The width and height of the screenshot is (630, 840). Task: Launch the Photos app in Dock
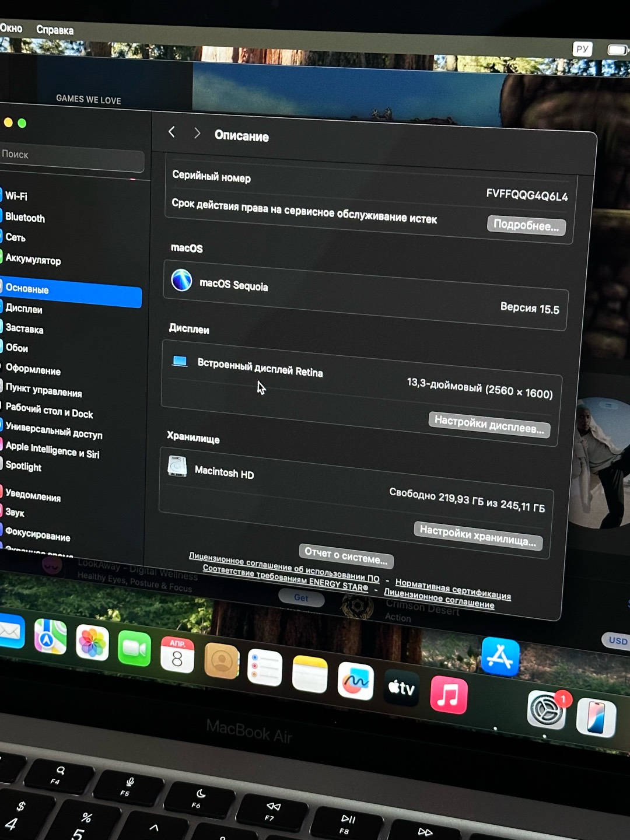point(92,642)
